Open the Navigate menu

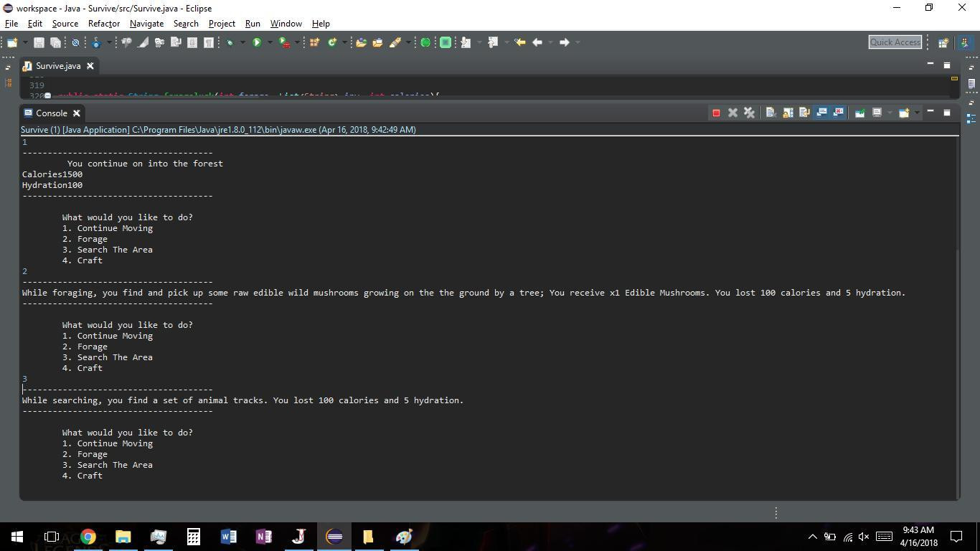(146, 24)
